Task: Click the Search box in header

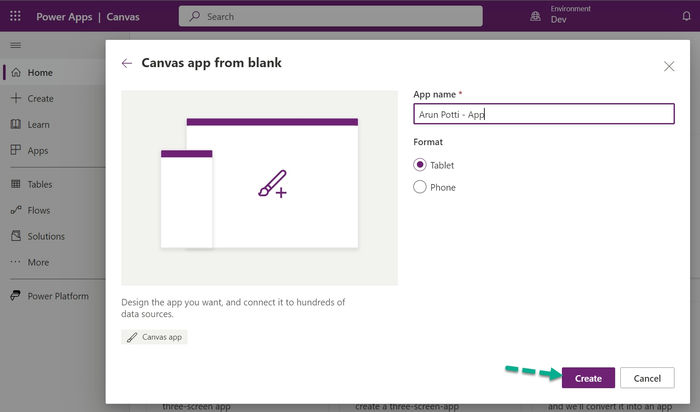Action: (x=330, y=17)
